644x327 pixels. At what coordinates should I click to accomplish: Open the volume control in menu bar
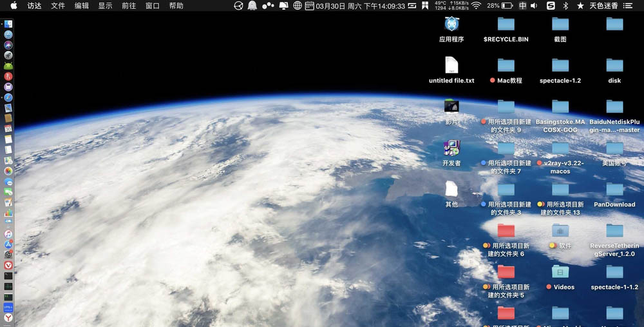pyautogui.click(x=534, y=6)
